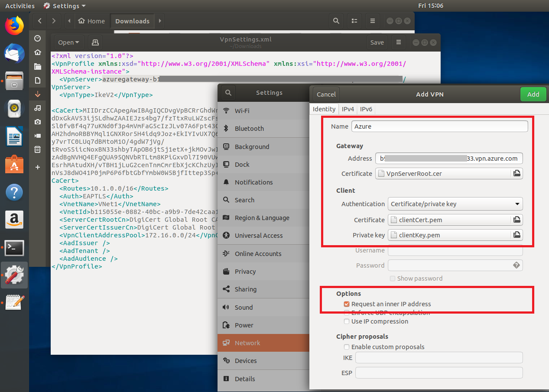This screenshot has height=392, width=549.
Task: Click search icon in Files window toolbar
Action: click(x=336, y=21)
